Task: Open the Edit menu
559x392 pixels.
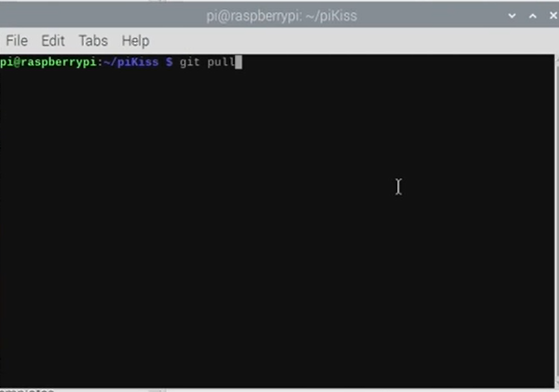Action: pyautogui.click(x=53, y=41)
